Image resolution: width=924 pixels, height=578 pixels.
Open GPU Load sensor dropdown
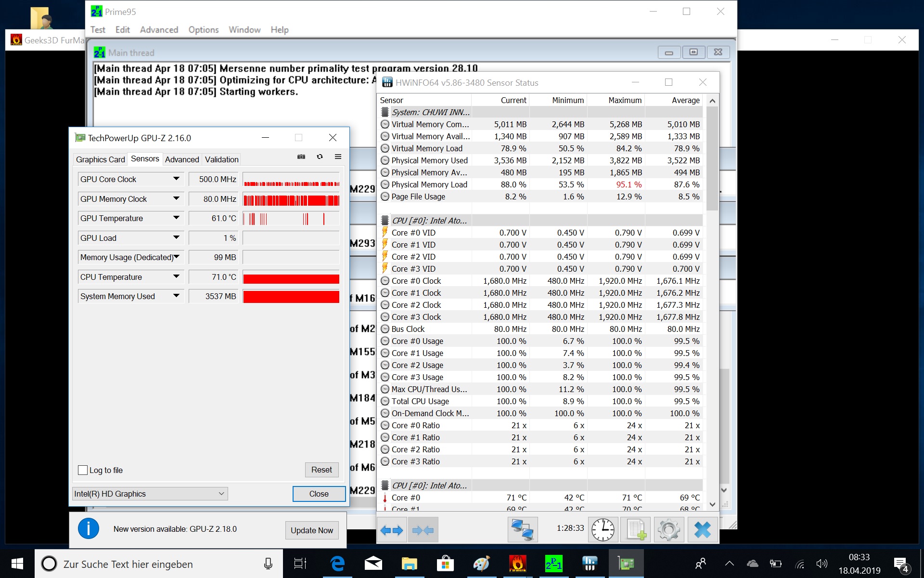pos(176,237)
